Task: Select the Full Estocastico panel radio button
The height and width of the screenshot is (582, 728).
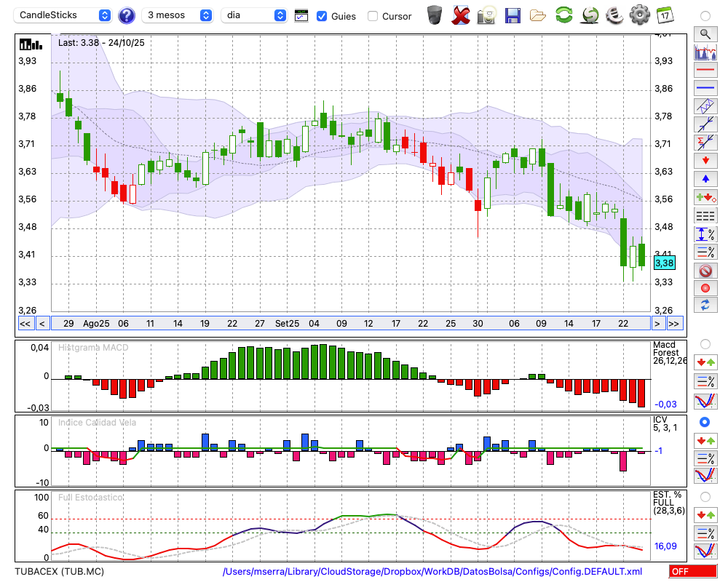Action: 705,497
